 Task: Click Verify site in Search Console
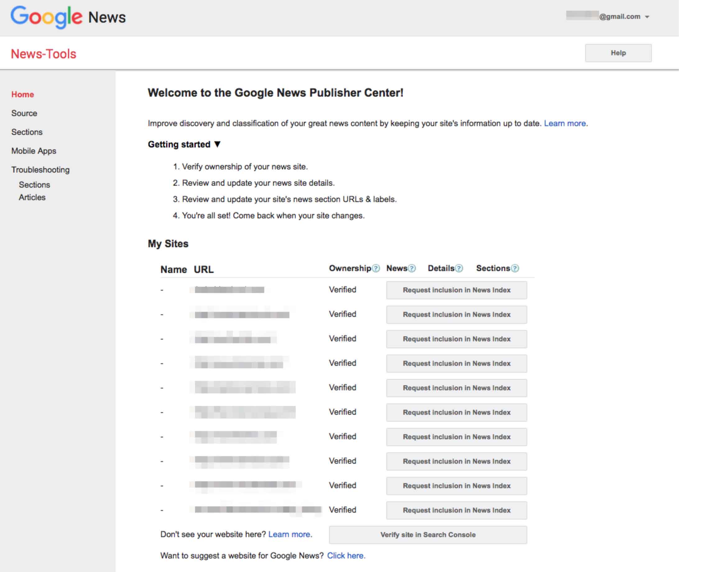click(x=428, y=534)
